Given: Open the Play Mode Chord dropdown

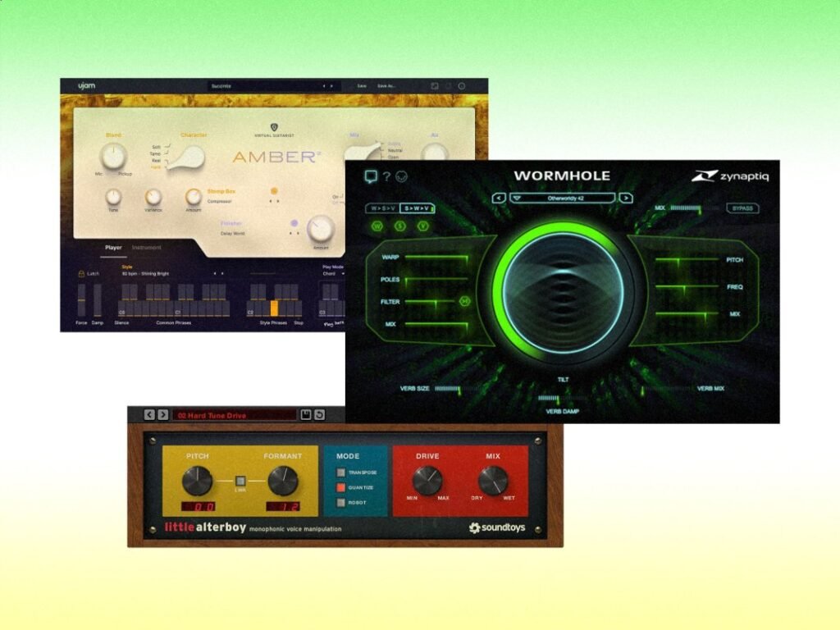Looking at the screenshot, I should pyautogui.click(x=333, y=274).
